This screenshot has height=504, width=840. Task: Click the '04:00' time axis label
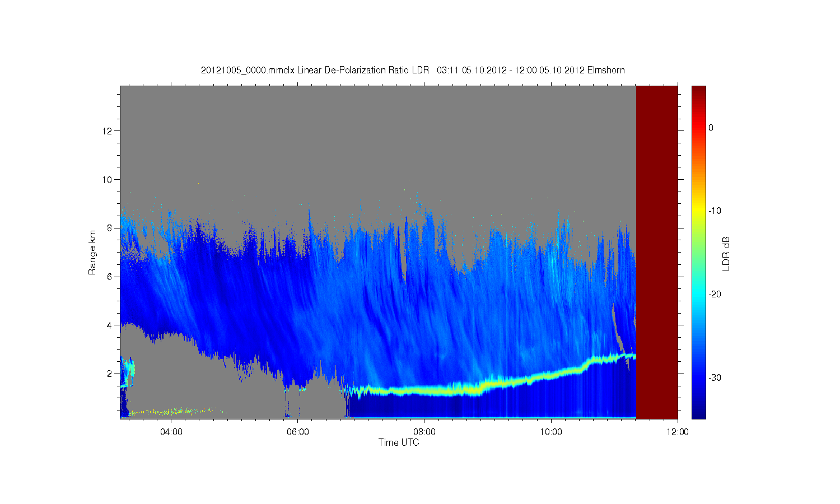(x=171, y=432)
